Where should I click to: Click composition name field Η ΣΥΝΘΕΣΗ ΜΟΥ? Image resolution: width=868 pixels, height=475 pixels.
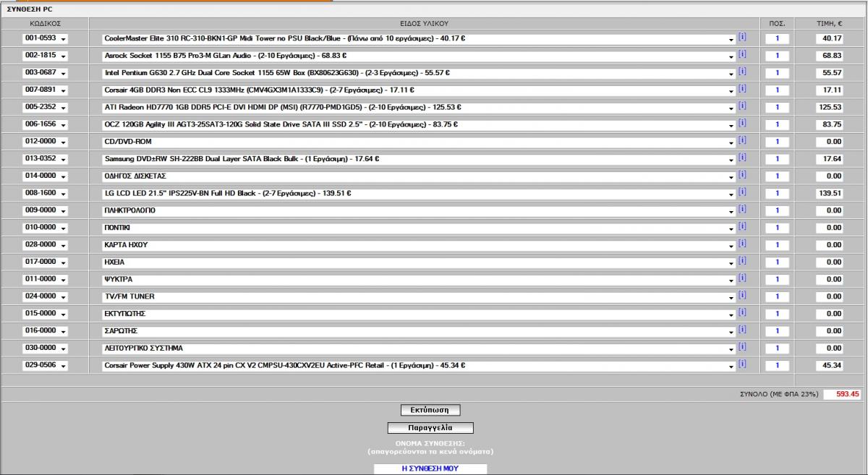click(430, 468)
